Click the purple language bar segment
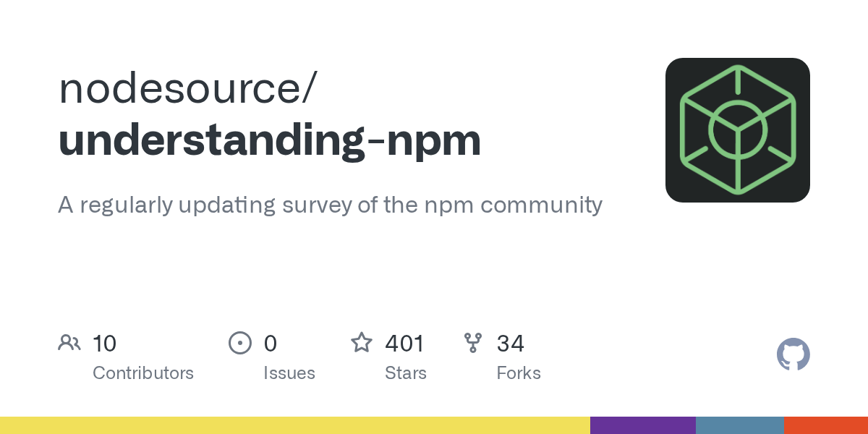Screen dimensions: 868x434 643,425
